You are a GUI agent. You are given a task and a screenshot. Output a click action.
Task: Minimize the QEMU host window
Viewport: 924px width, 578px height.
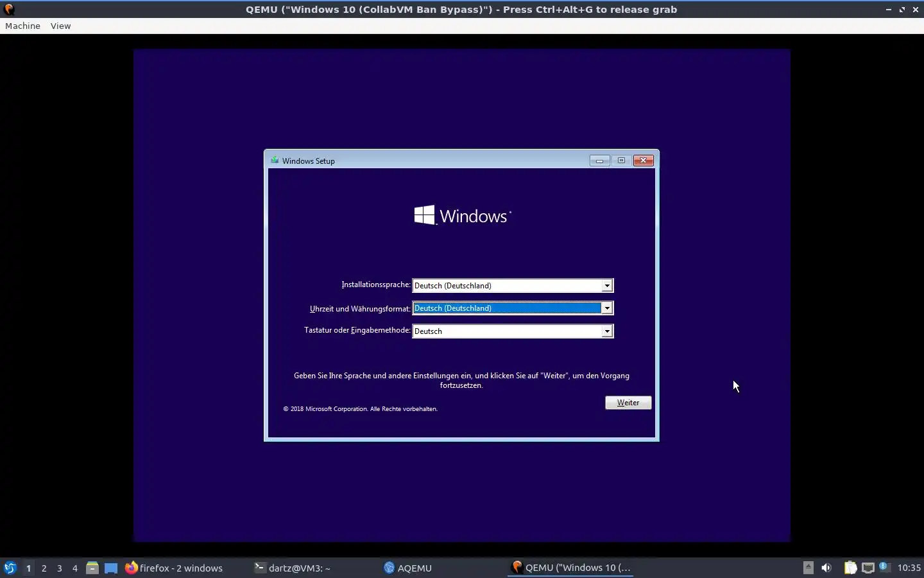(889, 10)
